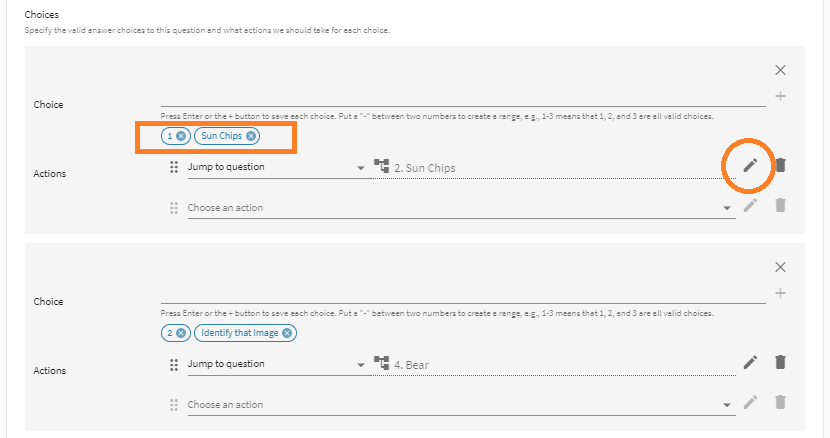Remove the "Identify that Image" chip
Viewport: 830px width, 438px height.
[x=287, y=333]
